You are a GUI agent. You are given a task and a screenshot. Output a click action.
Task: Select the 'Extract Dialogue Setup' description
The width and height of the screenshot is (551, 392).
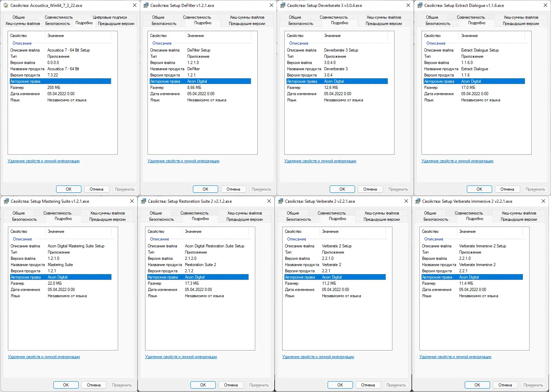click(x=480, y=50)
